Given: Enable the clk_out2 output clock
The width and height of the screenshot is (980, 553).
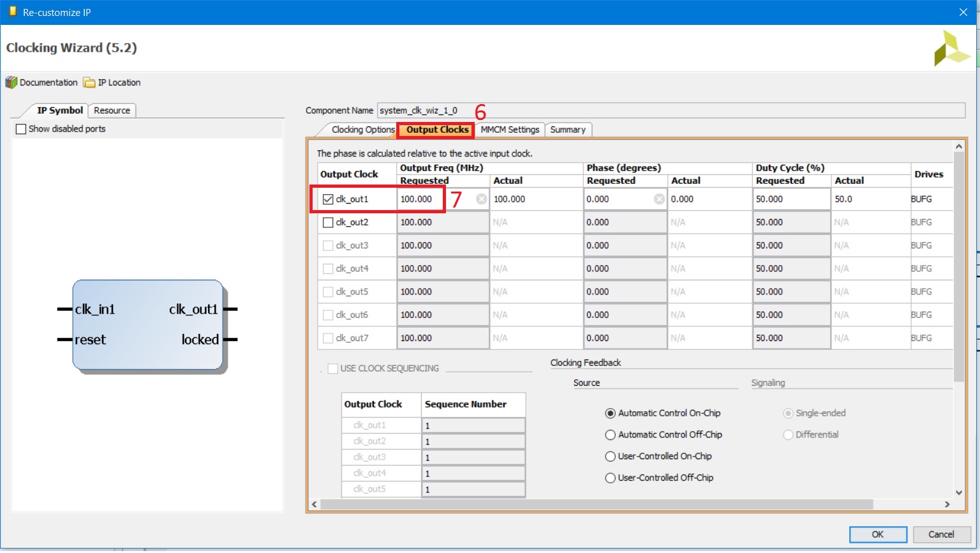Looking at the screenshot, I should tap(328, 222).
